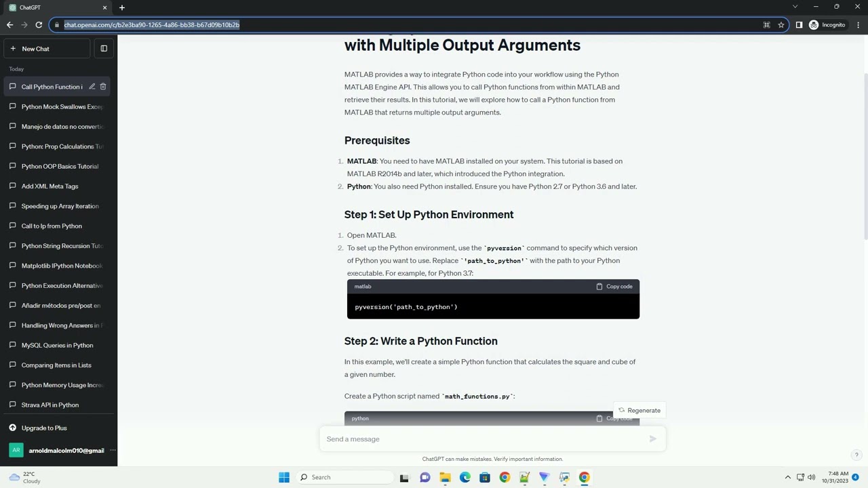868x488 pixels.
Task: Open the notification badge in the tray
Action: pos(856,477)
